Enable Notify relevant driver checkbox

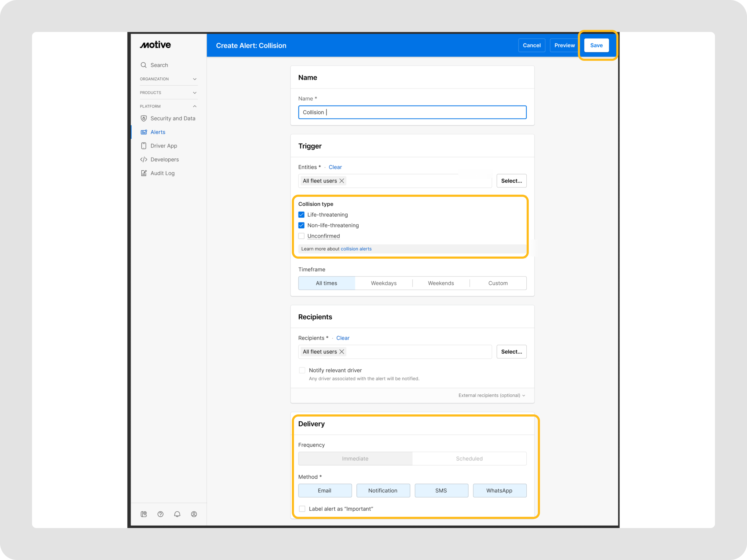pyautogui.click(x=302, y=370)
